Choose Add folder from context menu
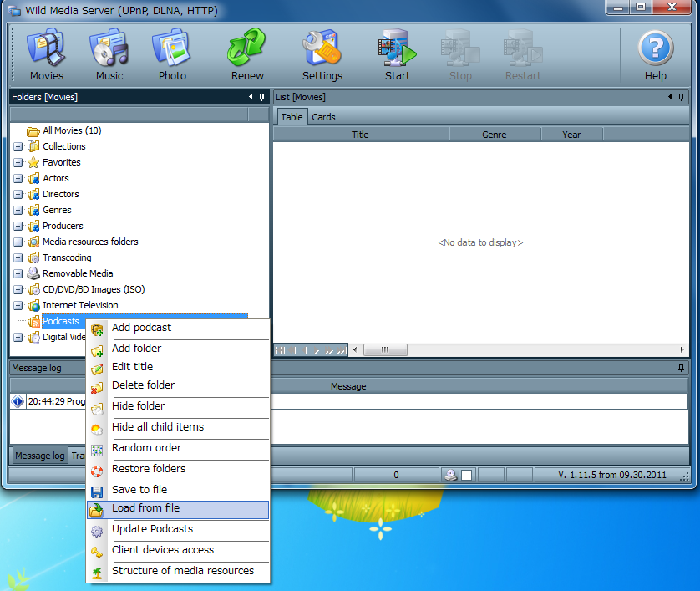Viewport: 700px width, 591px height. click(178, 348)
